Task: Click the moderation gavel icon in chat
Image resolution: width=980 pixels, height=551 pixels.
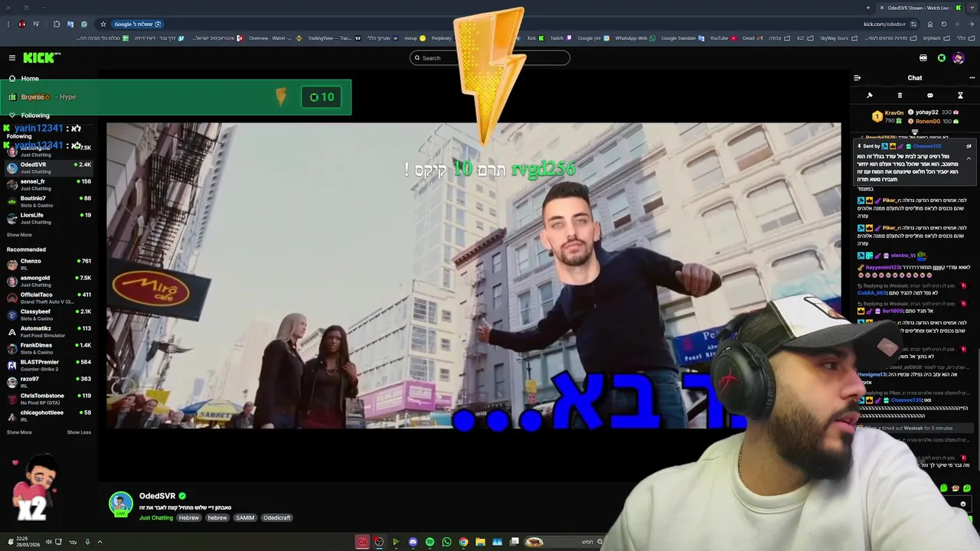Action: click(870, 96)
